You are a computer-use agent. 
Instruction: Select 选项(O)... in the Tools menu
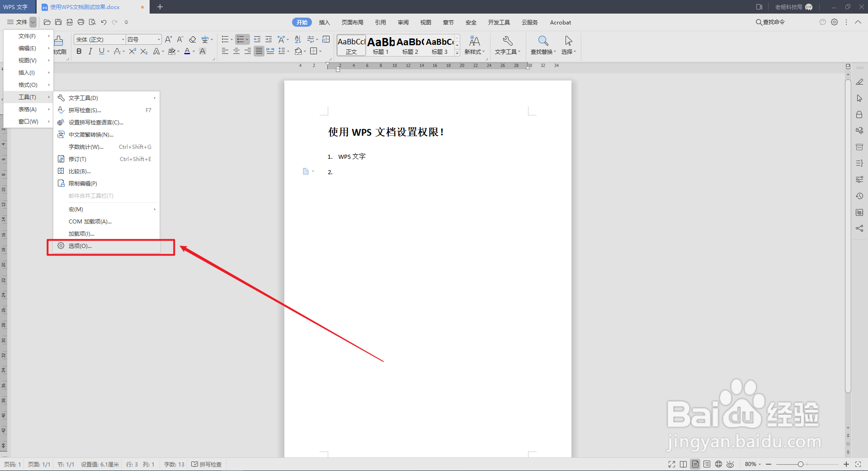pyautogui.click(x=107, y=246)
